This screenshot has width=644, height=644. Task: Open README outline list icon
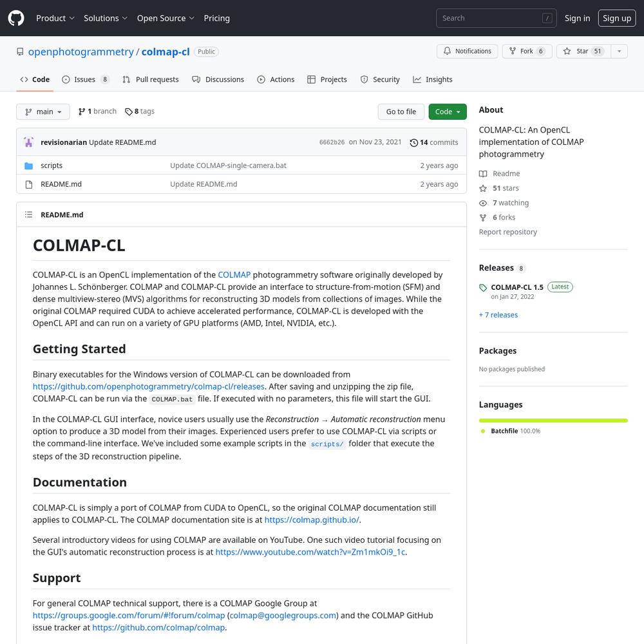(28, 214)
